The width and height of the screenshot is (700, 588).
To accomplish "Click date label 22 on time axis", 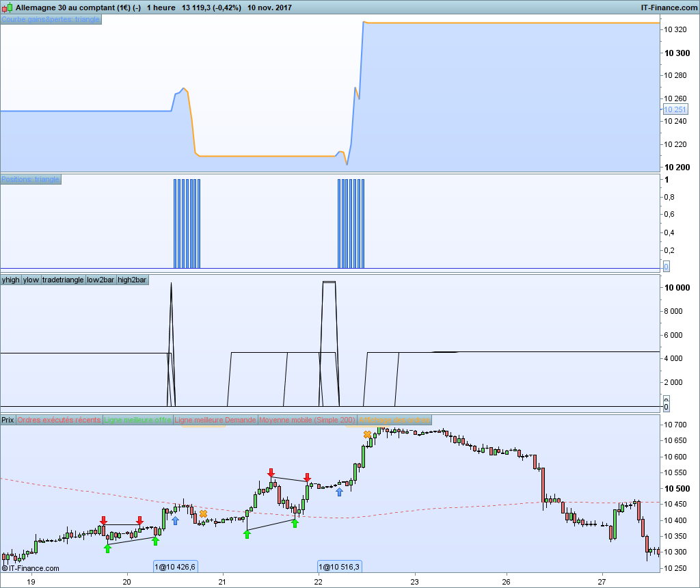I will (319, 582).
